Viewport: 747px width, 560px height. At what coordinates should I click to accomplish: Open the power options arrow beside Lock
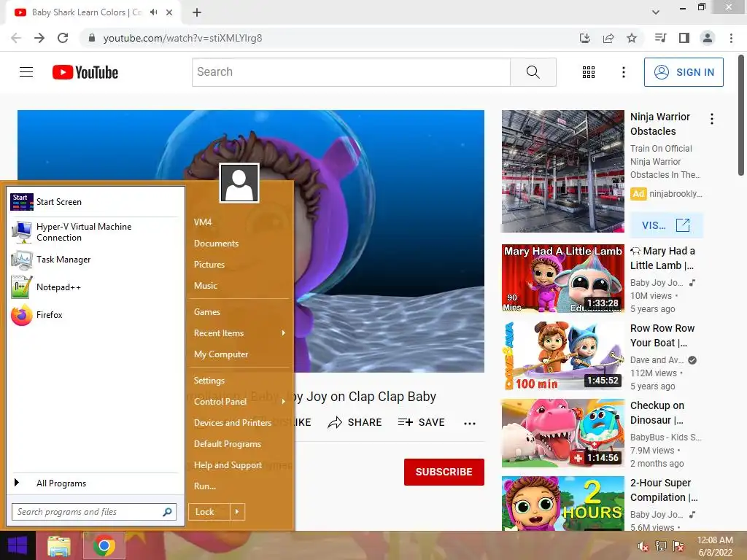pos(237,512)
